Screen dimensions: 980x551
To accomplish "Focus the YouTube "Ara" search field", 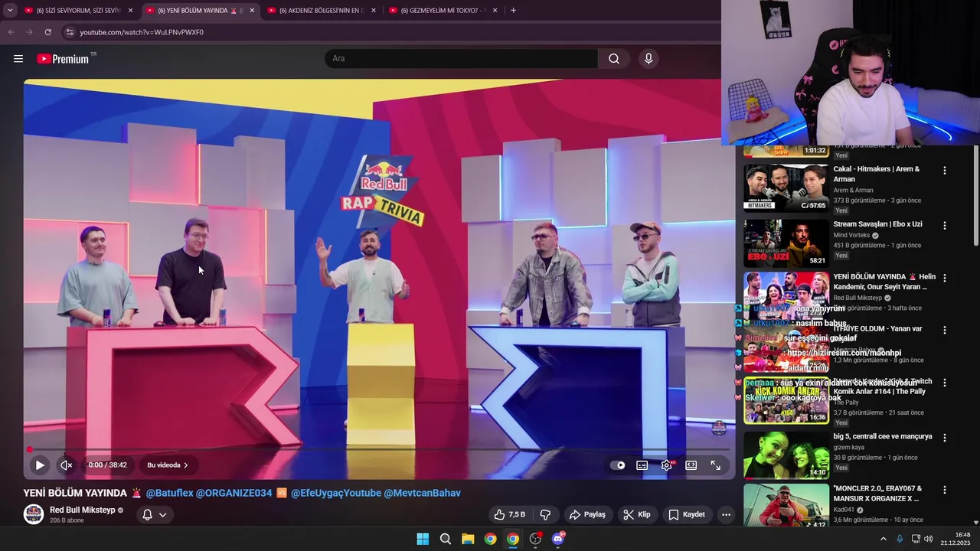I will coord(461,59).
